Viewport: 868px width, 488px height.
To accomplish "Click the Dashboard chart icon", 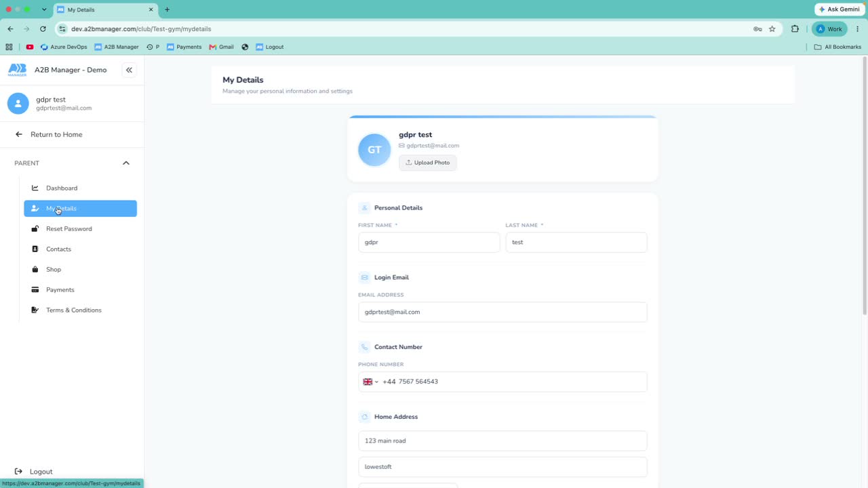I will point(35,188).
